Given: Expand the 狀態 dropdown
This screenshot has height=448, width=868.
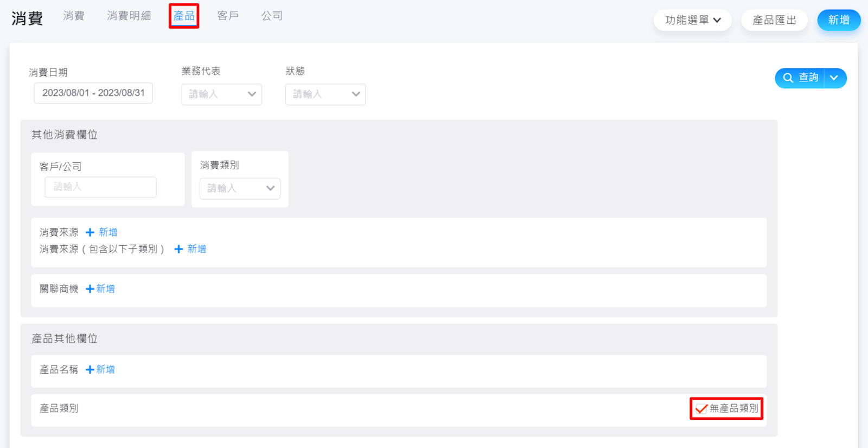Looking at the screenshot, I should (325, 94).
